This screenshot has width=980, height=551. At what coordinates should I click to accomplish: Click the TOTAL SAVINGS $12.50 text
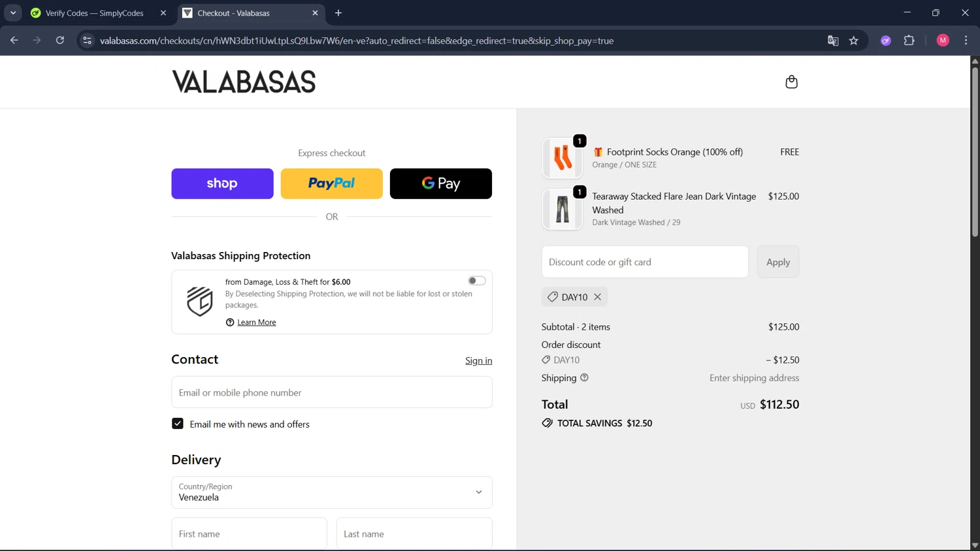click(604, 423)
